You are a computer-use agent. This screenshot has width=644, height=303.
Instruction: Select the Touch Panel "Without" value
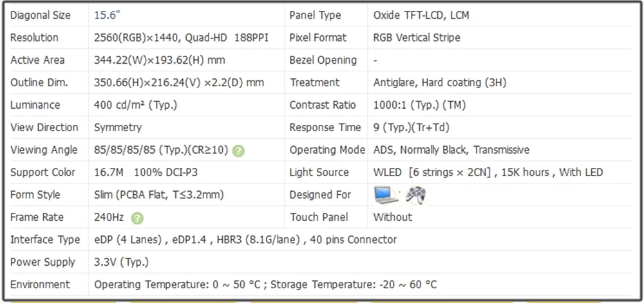click(x=392, y=217)
